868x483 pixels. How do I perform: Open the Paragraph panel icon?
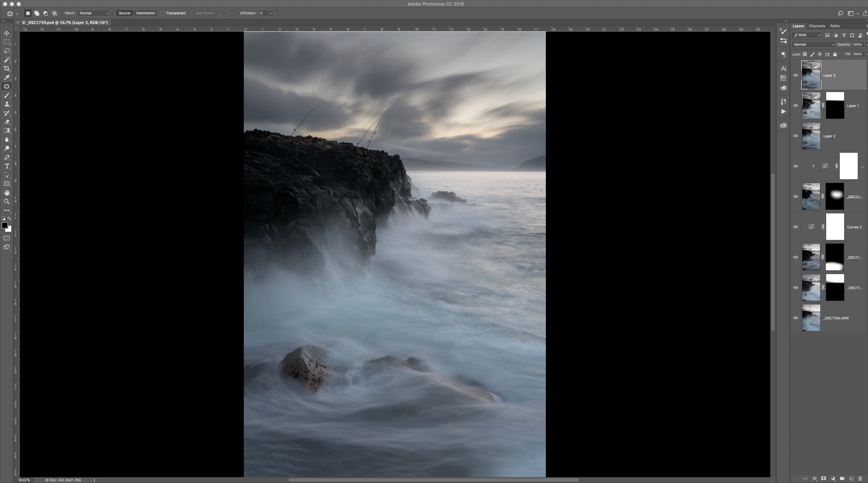click(783, 55)
